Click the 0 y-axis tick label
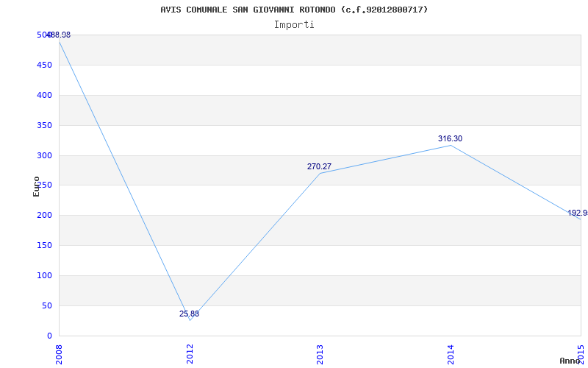This screenshot has height=368, width=588. [49, 336]
